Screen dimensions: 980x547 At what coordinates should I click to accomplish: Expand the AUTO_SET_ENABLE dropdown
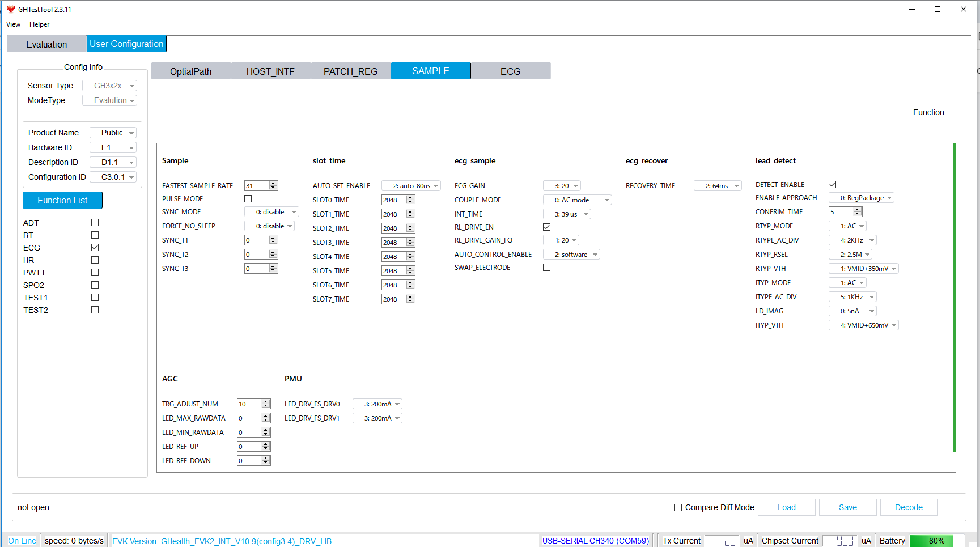[411, 186]
